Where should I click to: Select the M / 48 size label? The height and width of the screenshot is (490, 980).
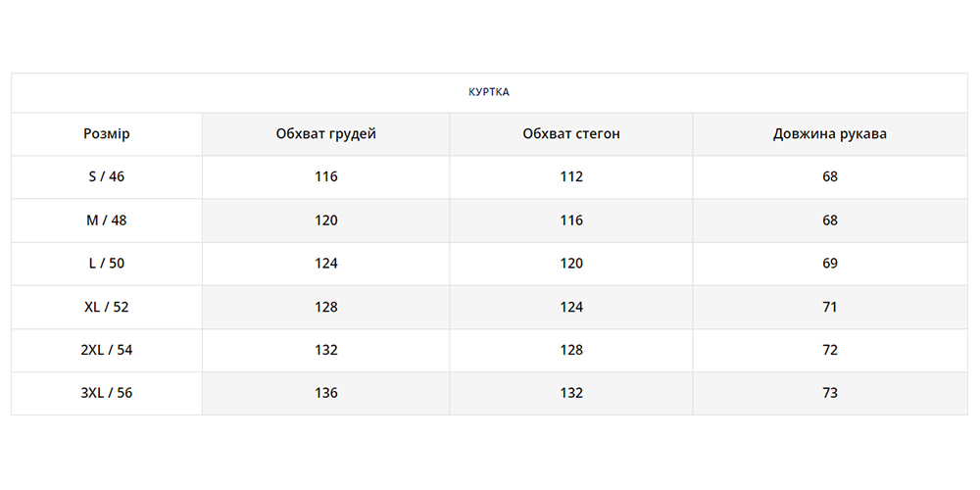click(x=107, y=220)
